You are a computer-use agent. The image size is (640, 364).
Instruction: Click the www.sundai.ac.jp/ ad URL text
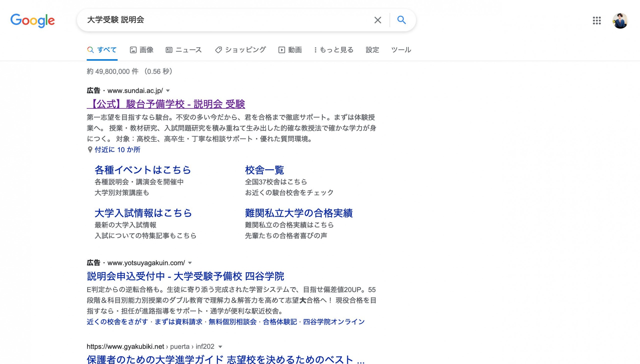135,90
